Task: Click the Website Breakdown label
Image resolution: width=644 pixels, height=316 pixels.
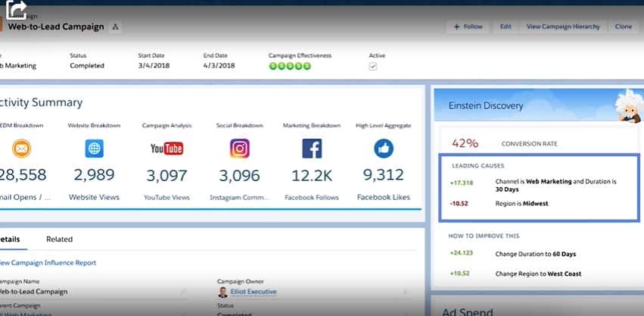Action: tap(94, 126)
